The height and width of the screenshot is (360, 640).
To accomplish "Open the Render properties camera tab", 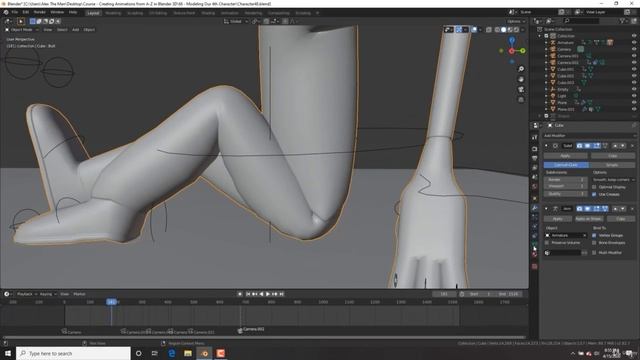I will [x=535, y=149].
